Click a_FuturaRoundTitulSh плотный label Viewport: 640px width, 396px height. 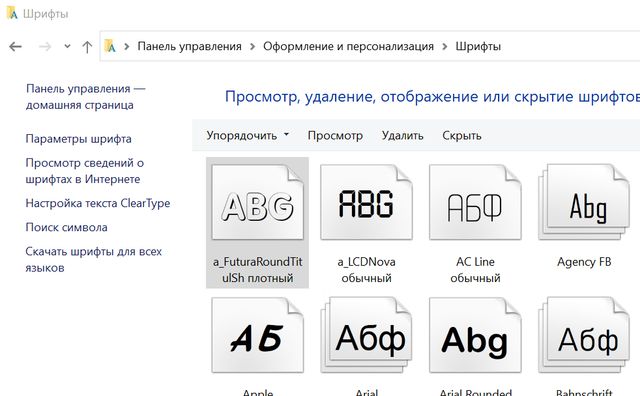point(258,270)
